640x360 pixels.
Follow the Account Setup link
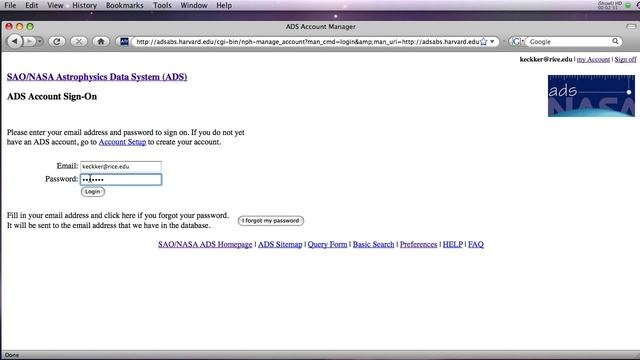coord(122,142)
